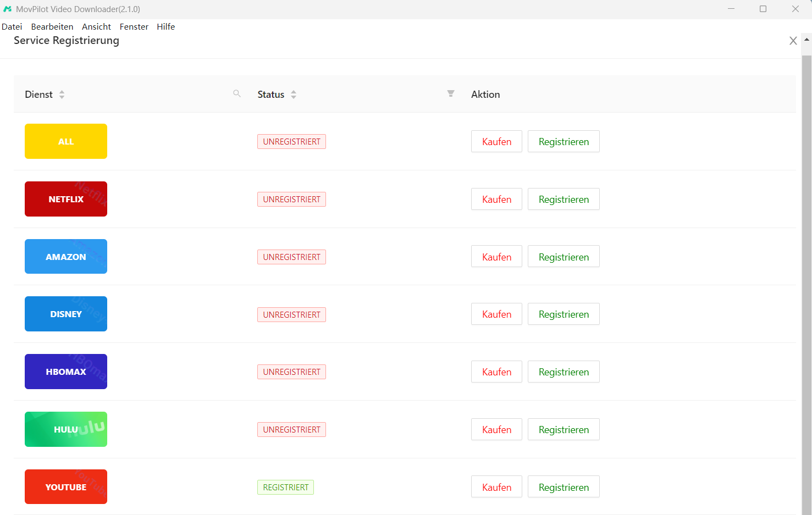
Task: Open the Datei menu
Action: pyautogui.click(x=12, y=26)
